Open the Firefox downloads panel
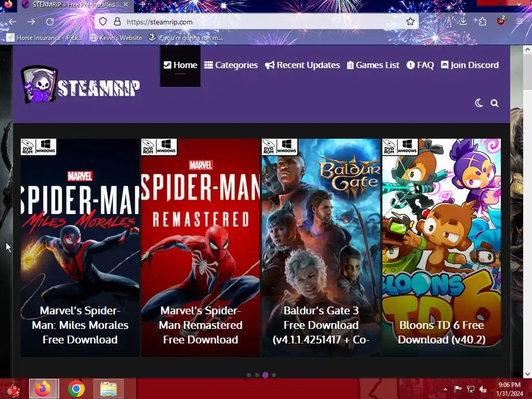 463,21
